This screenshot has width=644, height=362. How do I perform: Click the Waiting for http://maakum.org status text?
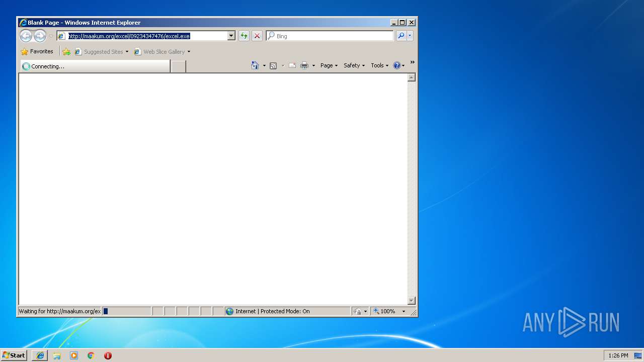tap(60, 311)
